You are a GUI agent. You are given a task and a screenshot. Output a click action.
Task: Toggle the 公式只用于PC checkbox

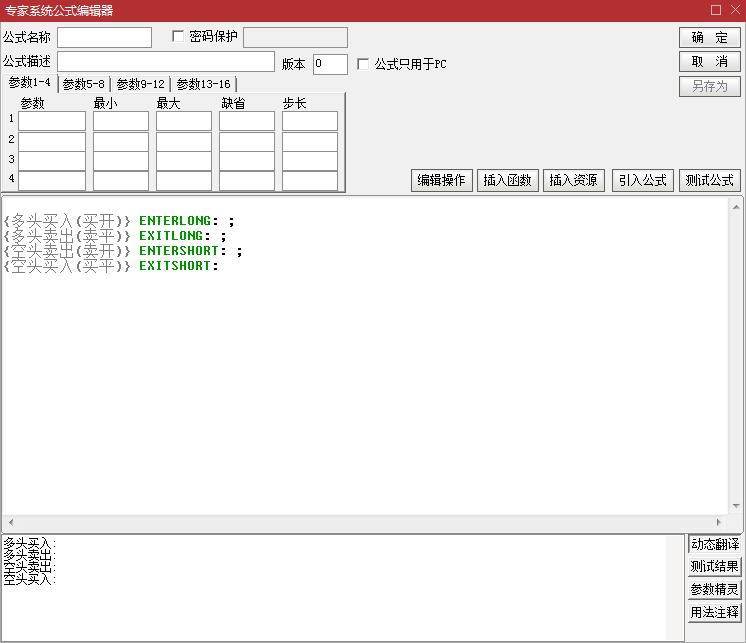363,64
